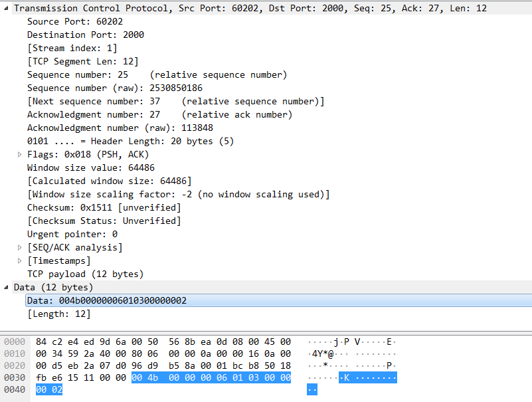
Task: Click hex bytes 50 18 in row 0020
Action: coord(278,365)
